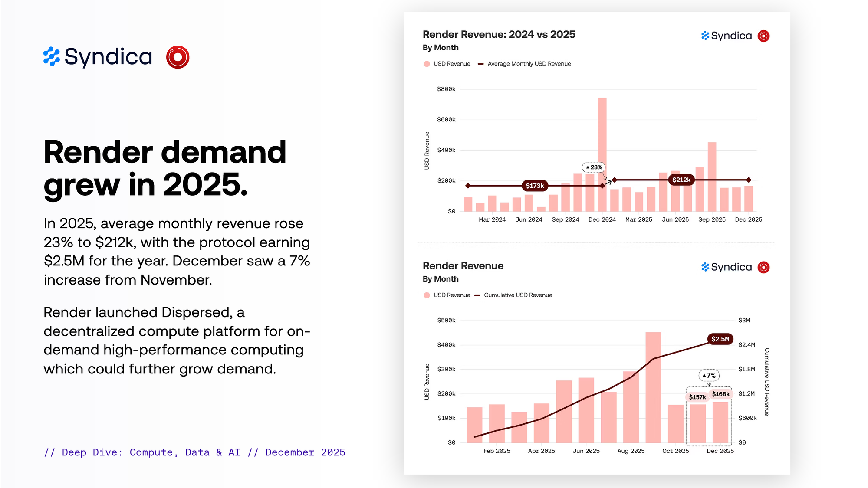
Task: Click Syndica logo in top chart header
Action: 727,36
